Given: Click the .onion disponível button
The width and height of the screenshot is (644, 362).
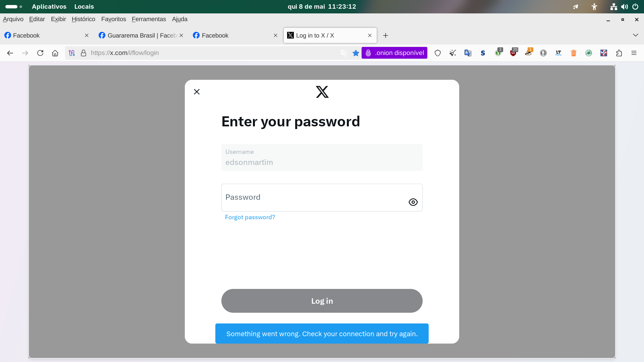Looking at the screenshot, I should 394,53.
